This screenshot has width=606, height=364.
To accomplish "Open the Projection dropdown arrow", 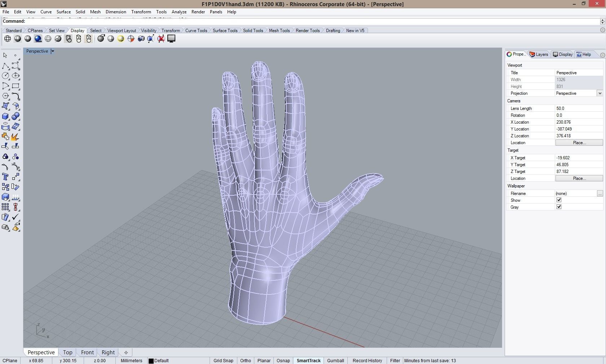I will [600, 93].
